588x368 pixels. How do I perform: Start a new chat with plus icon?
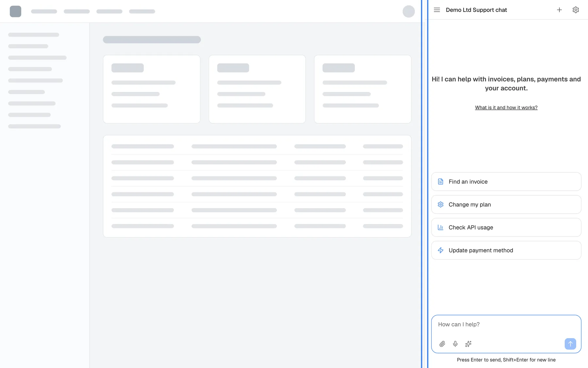[559, 10]
